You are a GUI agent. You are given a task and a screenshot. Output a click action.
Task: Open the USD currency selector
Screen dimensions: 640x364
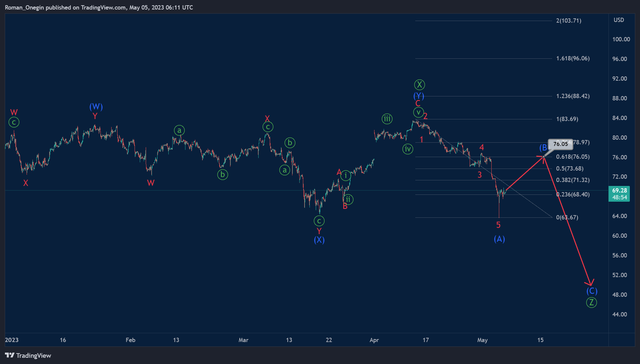coord(619,20)
